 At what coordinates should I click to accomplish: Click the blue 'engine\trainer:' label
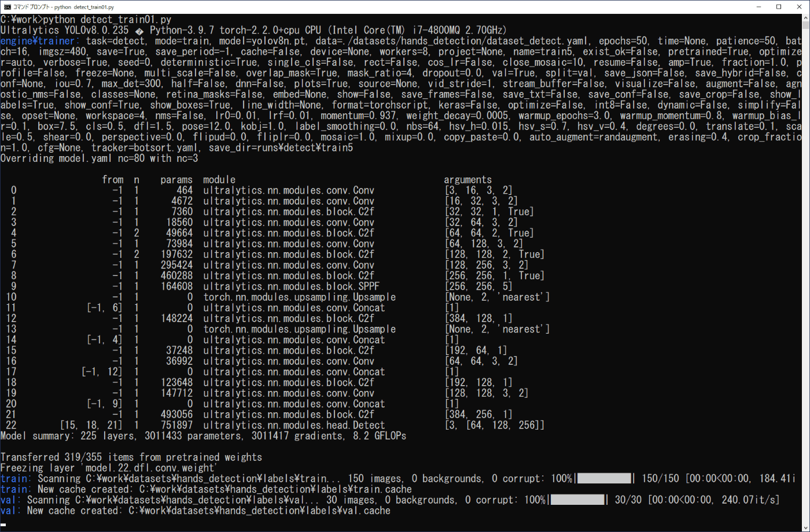(41, 41)
